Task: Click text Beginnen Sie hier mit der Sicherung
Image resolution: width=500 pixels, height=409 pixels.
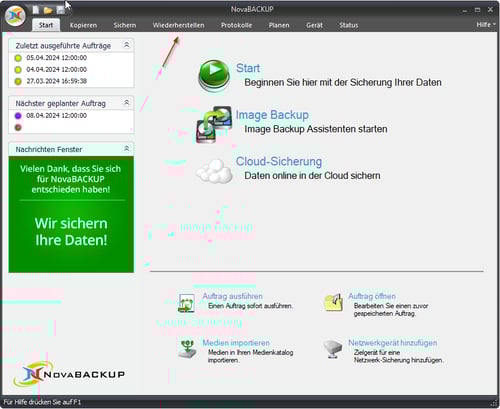Action: pos(343,82)
